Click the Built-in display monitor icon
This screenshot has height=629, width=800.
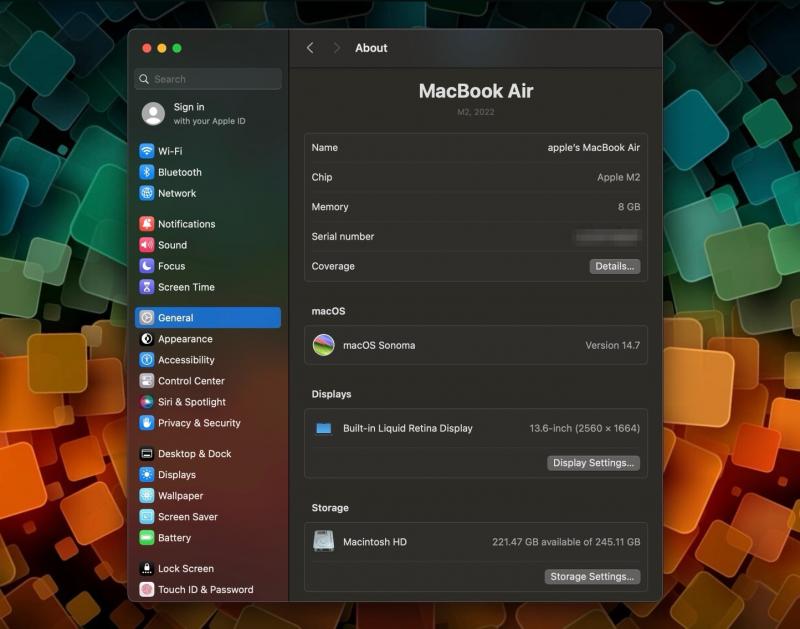(323, 428)
